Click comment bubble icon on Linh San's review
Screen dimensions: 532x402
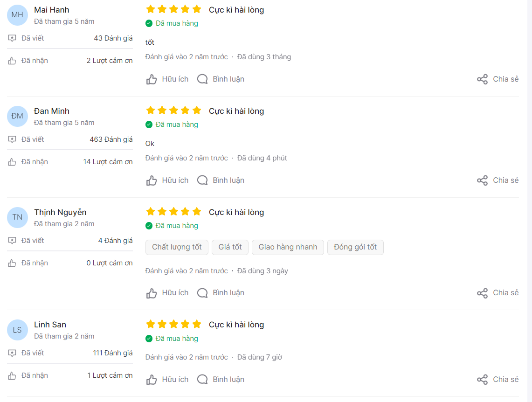(202, 380)
